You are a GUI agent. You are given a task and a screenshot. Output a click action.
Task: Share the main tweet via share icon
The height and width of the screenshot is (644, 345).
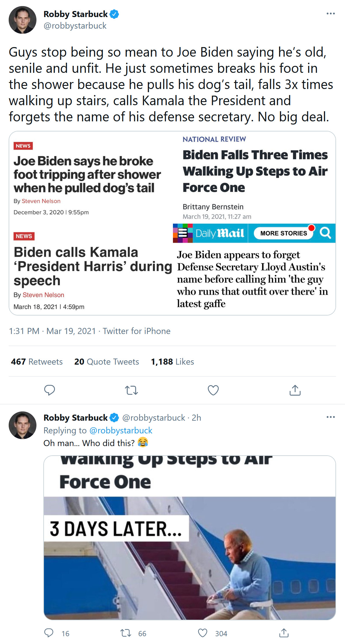(295, 390)
